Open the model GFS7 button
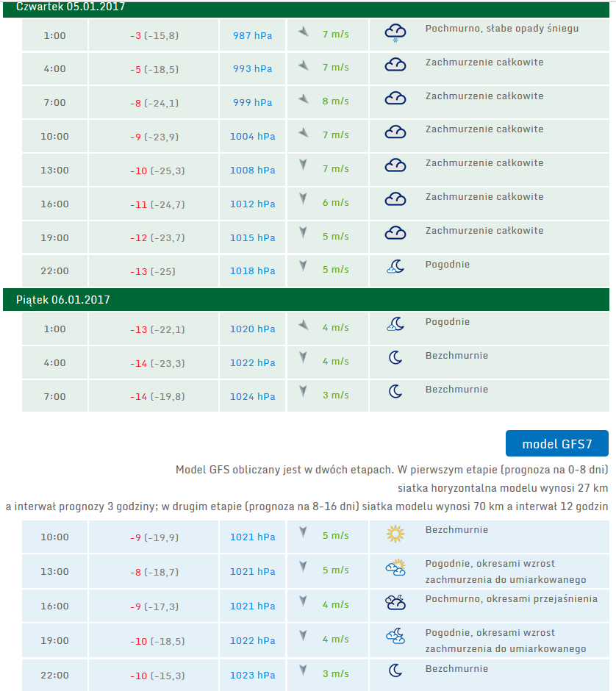 557,443
